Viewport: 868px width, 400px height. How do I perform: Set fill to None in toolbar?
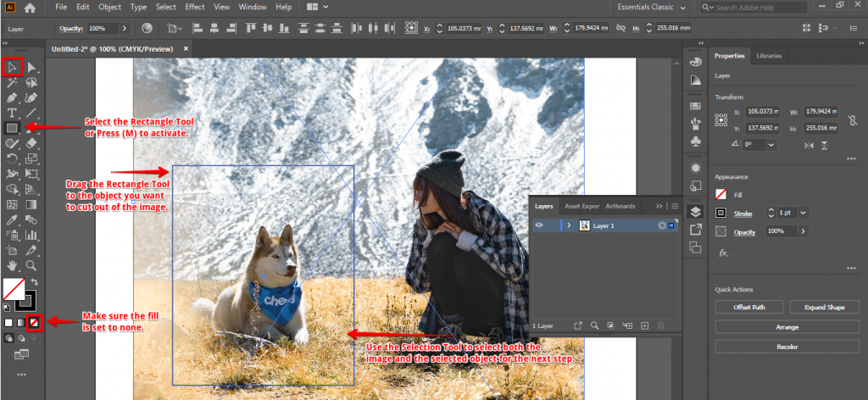pos(35,322)
